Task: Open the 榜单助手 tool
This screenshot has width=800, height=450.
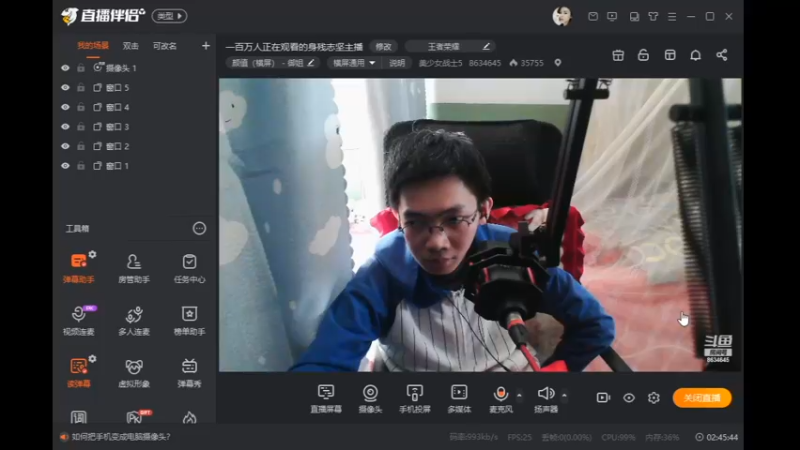Action: 189,320
